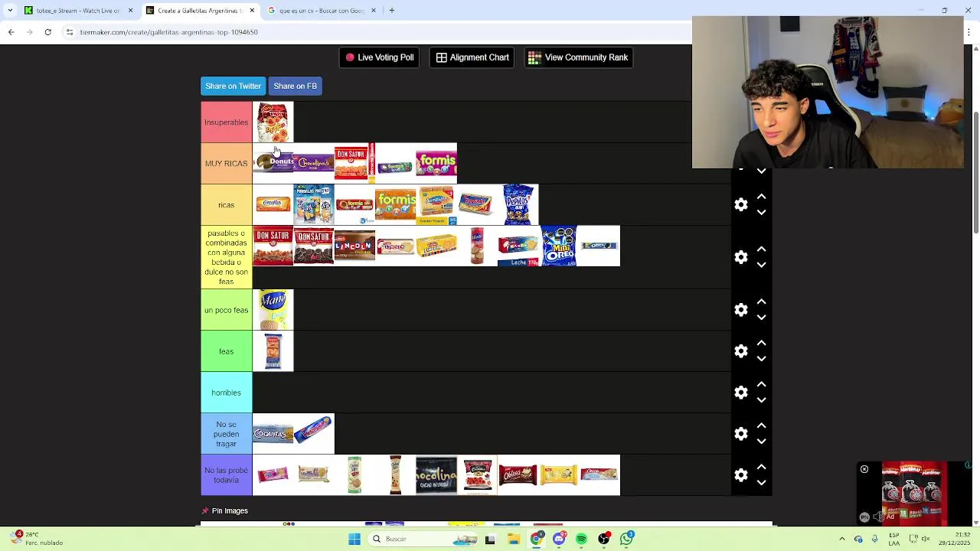Open settings gear for the 'feas' tier
Screen dimensions: 980x551
pos(740,351)
